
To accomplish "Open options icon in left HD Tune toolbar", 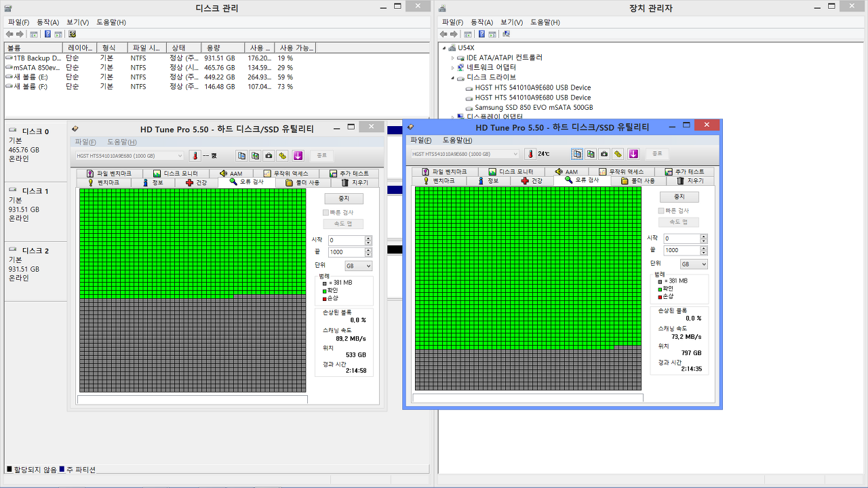I will [x=282, y=155].
